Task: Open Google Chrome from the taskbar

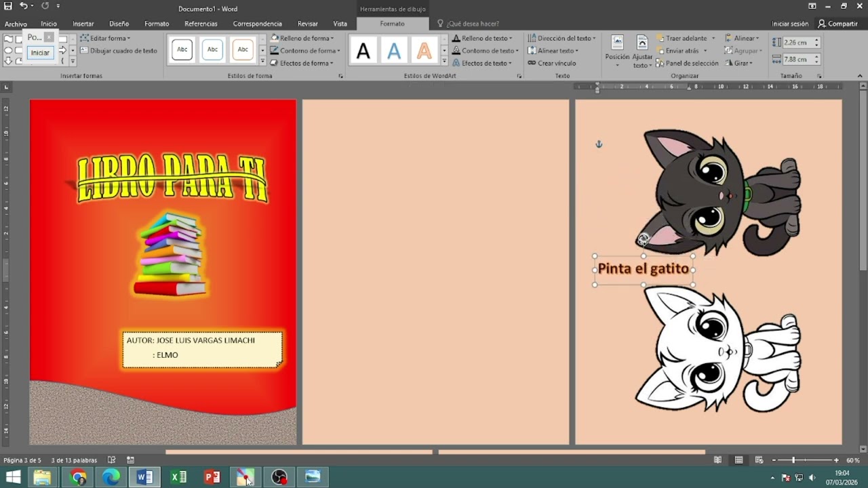Action: click(78, 477)
